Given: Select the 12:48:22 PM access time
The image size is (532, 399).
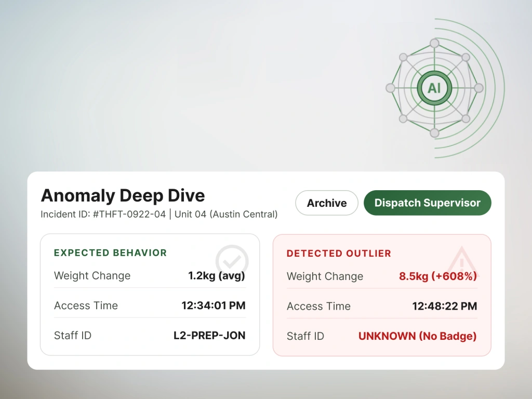Looking at the screenshot, I should click(x=445, y=306).
